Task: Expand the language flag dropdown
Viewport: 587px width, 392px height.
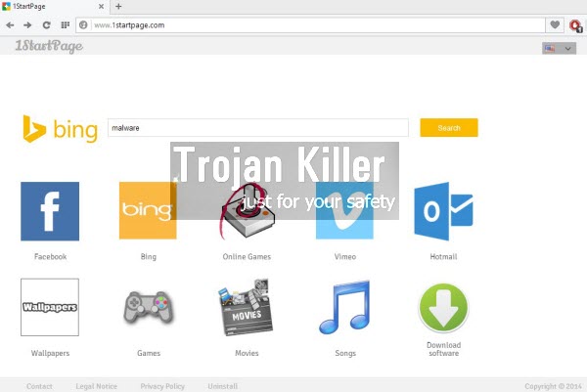Action: [x=559, y=47]
